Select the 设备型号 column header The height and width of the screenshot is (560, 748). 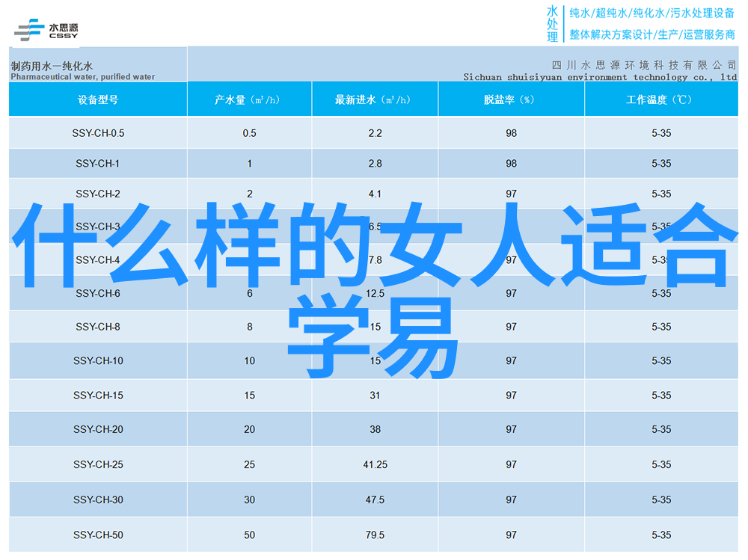tap(98, 99)
